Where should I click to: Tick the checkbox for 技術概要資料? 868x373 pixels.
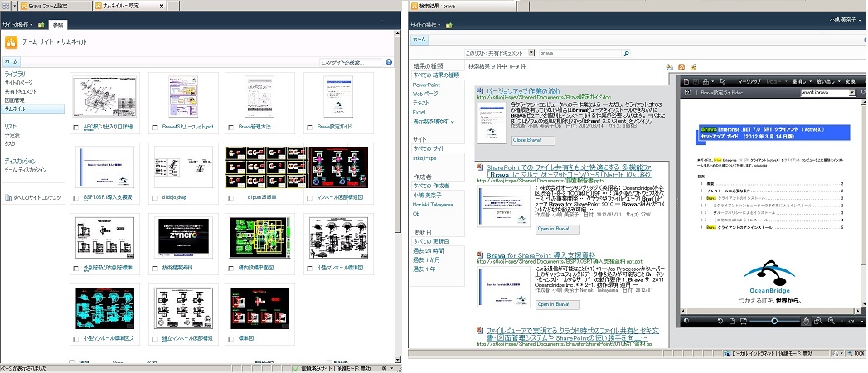pyautogui.click(x=154, y=269)
